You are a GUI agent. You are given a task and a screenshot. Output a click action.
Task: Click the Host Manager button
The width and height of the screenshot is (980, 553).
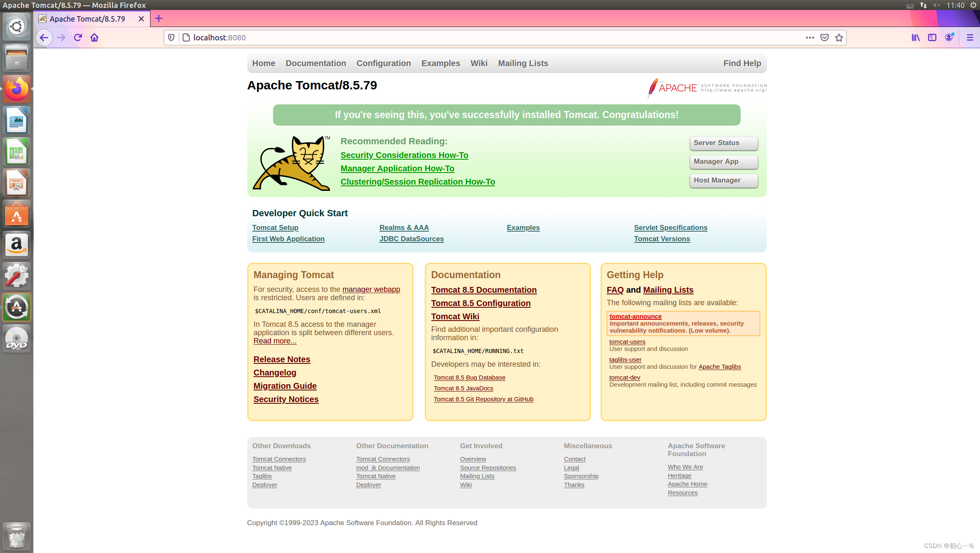(x=724, y=180)
